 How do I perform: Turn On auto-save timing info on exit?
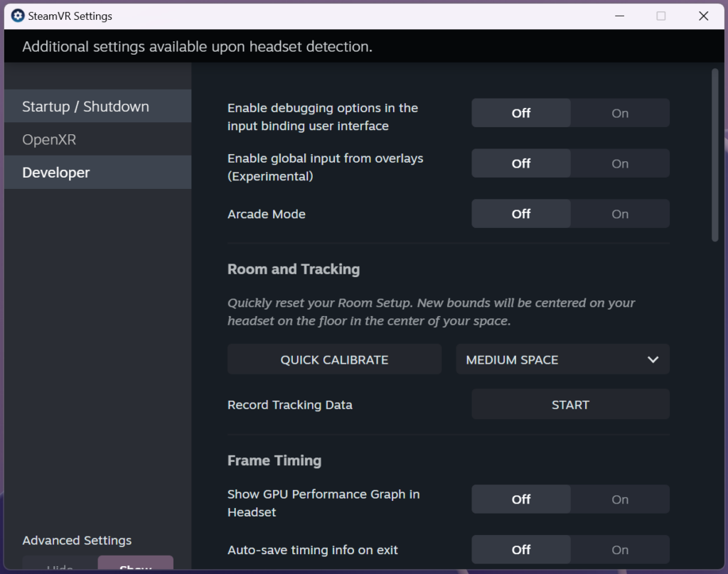pyautogui.click(x=619, y=550)
